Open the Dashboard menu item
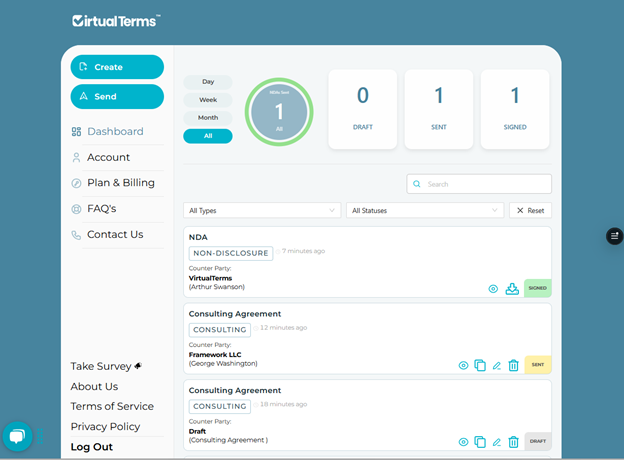This screenshot has height=460, width=624. [115, 131]
